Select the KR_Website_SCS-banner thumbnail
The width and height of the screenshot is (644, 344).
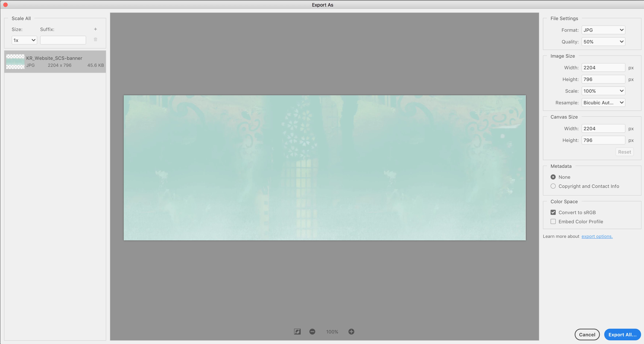[x=15, y=61]
